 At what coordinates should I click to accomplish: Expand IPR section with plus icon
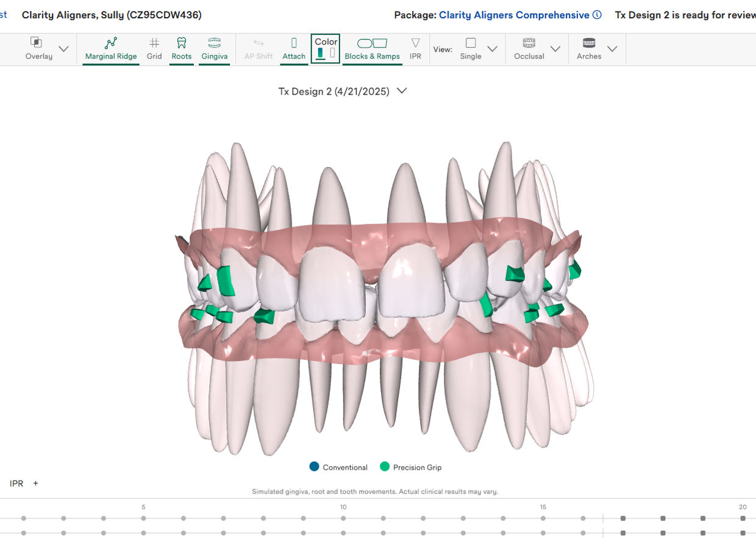(x=35, y=483)
